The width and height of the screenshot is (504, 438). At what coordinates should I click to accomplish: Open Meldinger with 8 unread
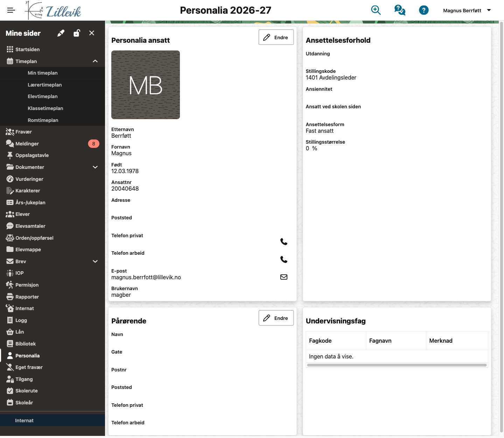point(52,144)
